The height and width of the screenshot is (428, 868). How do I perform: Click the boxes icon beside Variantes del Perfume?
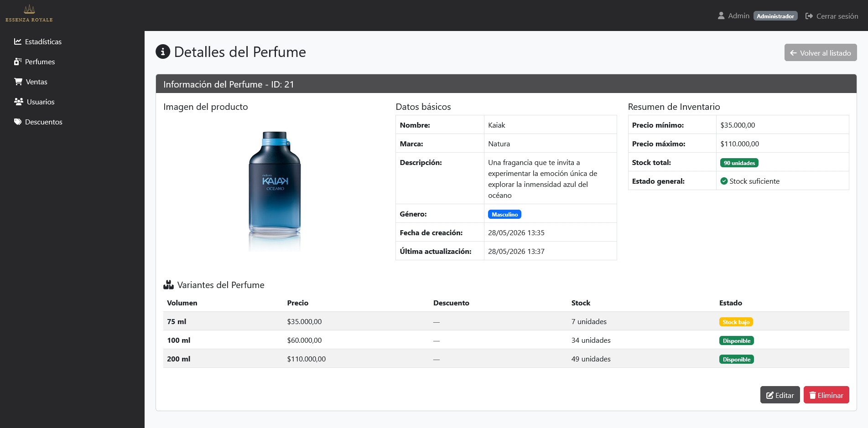click(x=168, y=285)
